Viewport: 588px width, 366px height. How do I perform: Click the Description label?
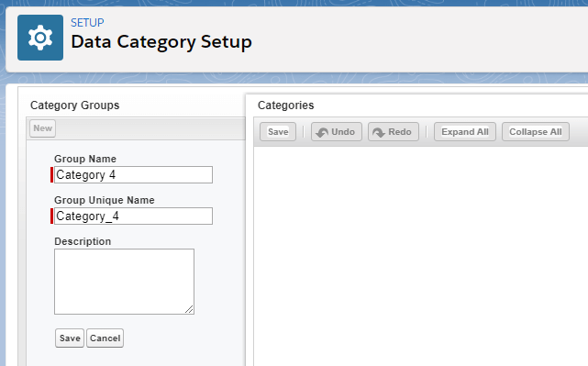pyautogui.click(x=83, y=241)
